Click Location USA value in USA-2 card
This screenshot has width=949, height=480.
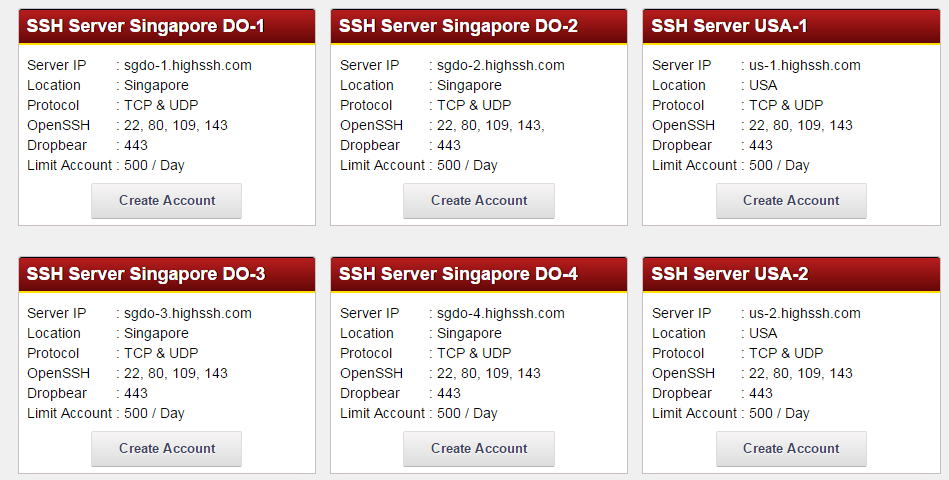click(763, 334)
